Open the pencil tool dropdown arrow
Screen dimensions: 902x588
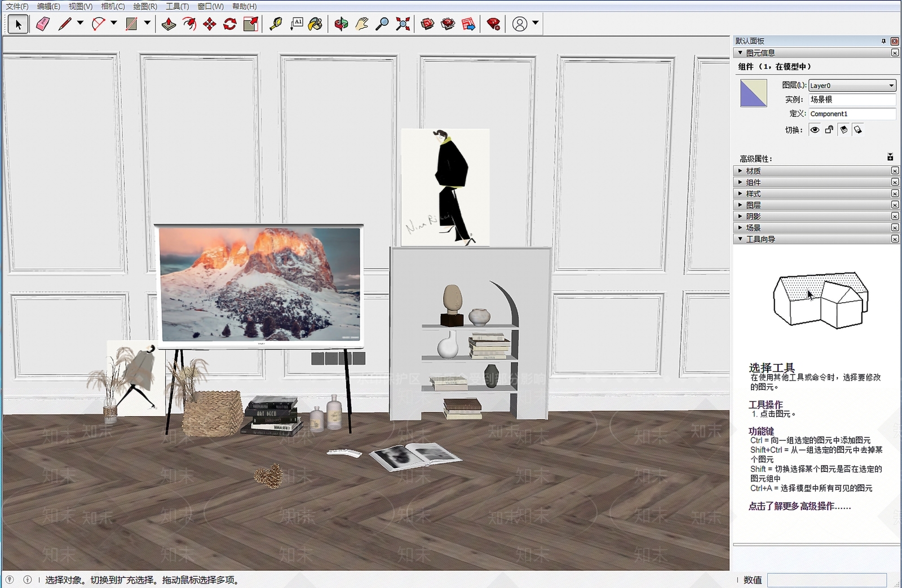[80, 23]
